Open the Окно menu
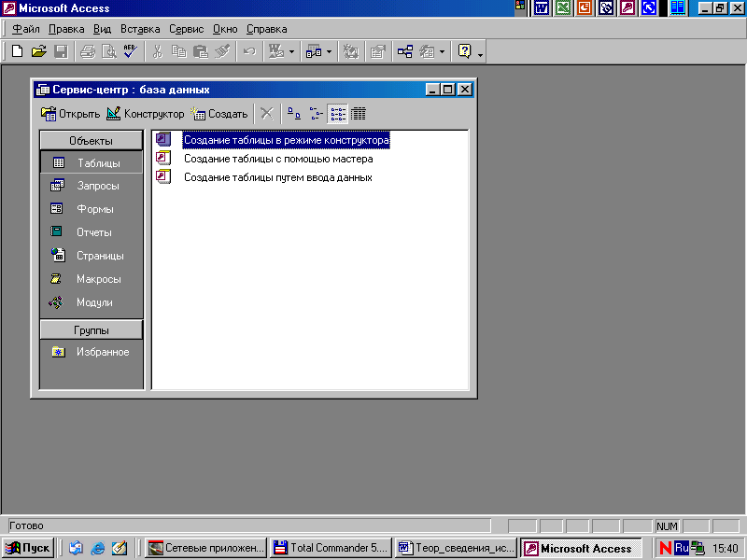Screen dimensions: 747x560 [x=225, y=29]
